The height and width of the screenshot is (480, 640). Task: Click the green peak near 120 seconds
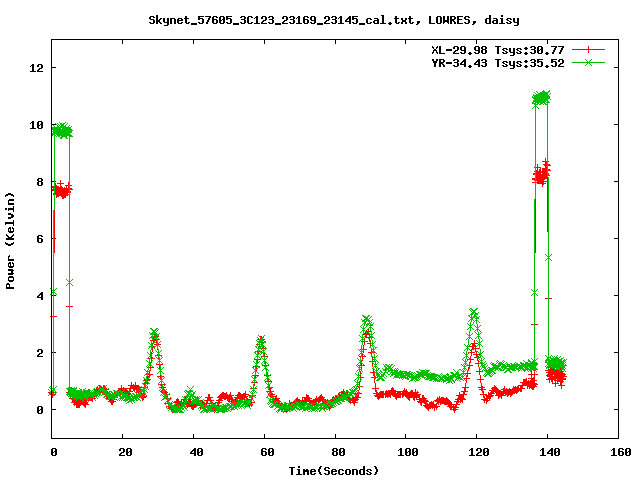pos(473,313)
